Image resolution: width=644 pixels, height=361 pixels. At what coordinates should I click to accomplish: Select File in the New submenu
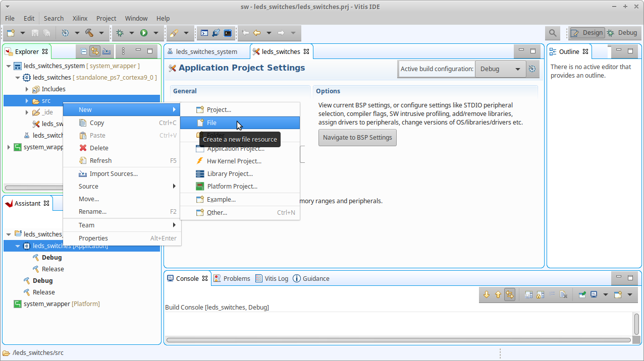coord(211,123)
